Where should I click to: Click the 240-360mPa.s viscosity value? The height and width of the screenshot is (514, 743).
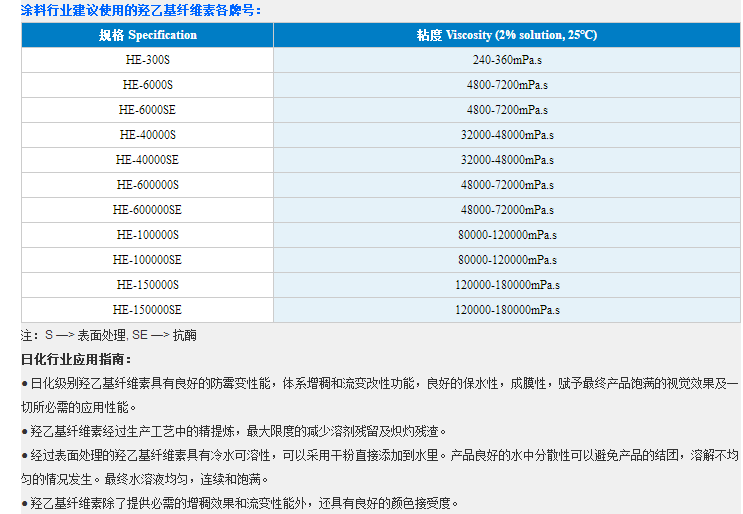(507, 60)
